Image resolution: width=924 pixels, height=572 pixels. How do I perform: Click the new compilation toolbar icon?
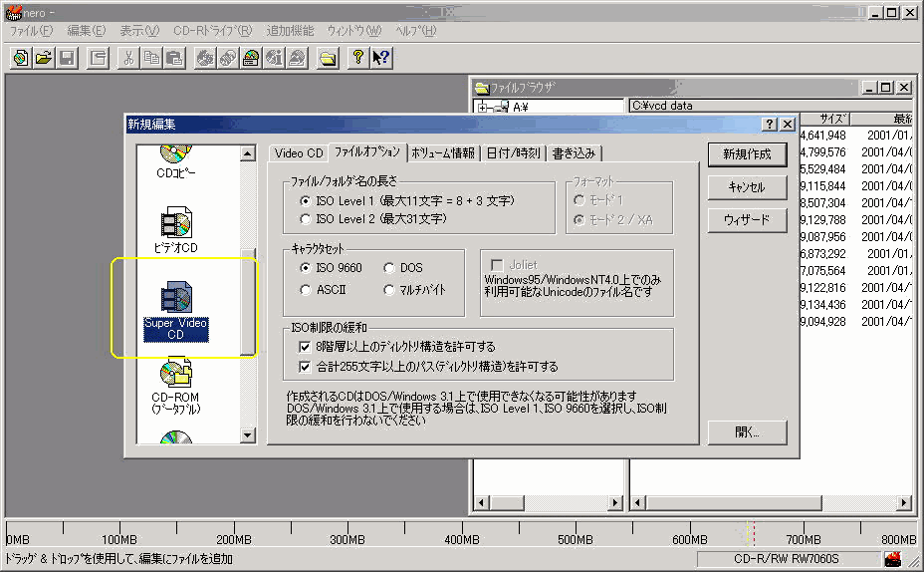[x=20, y=58]
